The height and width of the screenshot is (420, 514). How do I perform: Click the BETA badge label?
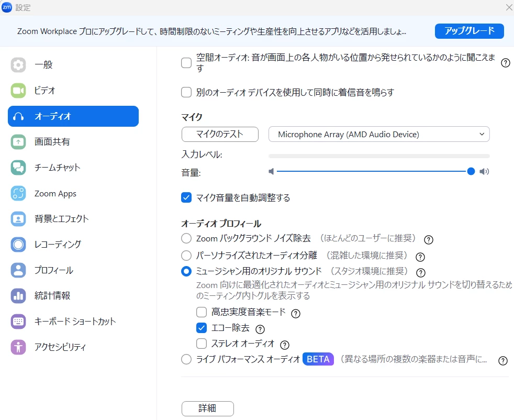point(318,359)
